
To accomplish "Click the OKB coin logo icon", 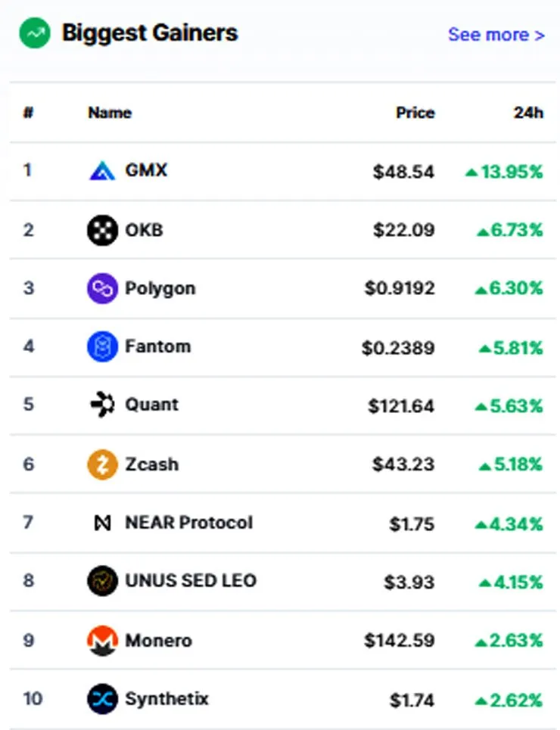I will pos(102,230).
